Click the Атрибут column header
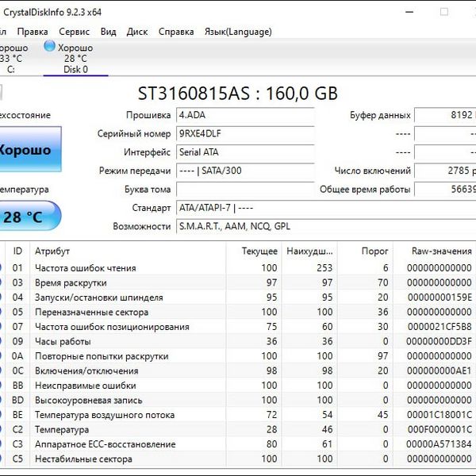476x476 pixels. tap(128, 251)
